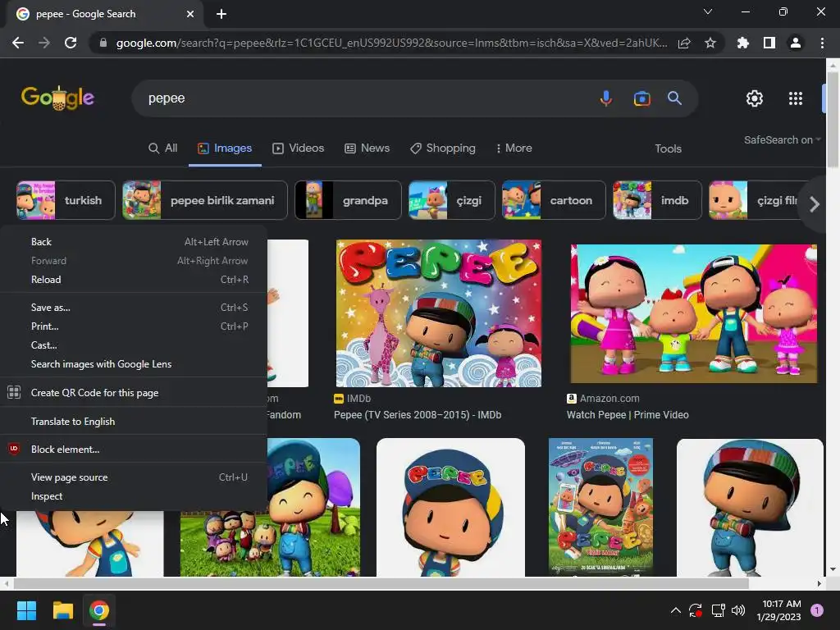Choose Create QR Code for this page
840x630 pixels.
(134, 393)
